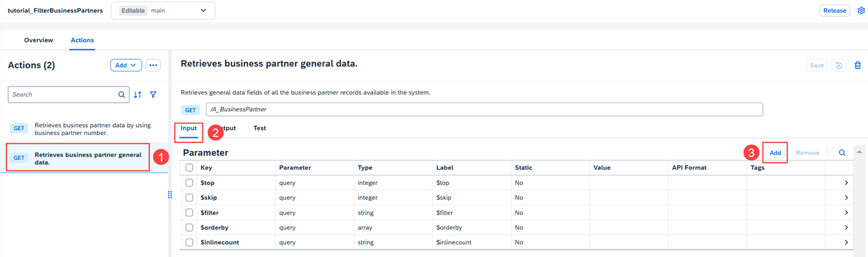Open the Input tab

189,128
